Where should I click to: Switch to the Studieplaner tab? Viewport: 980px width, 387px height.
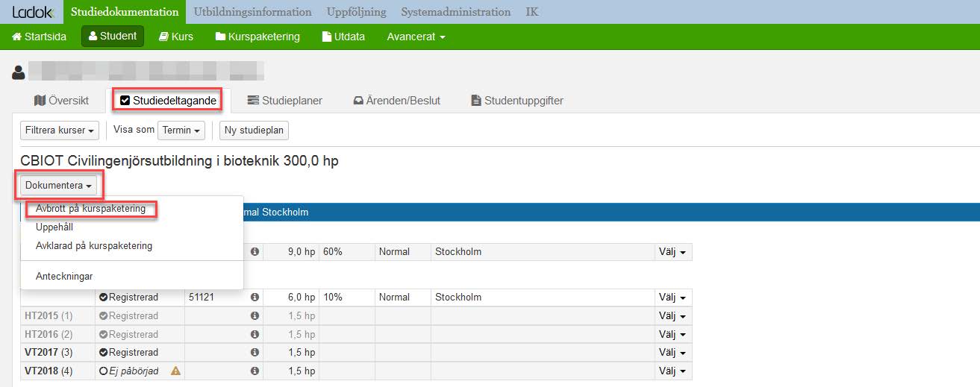click(x=285, y=101)
